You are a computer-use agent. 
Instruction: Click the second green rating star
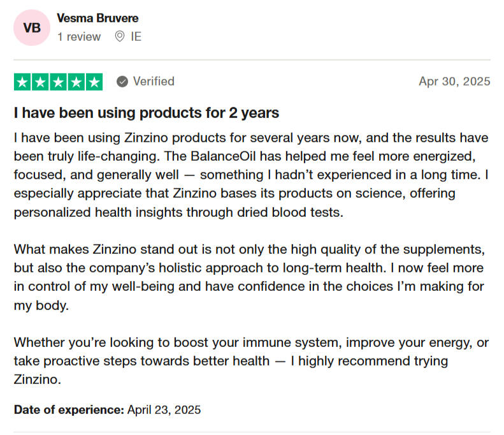[x=40, y=82]
